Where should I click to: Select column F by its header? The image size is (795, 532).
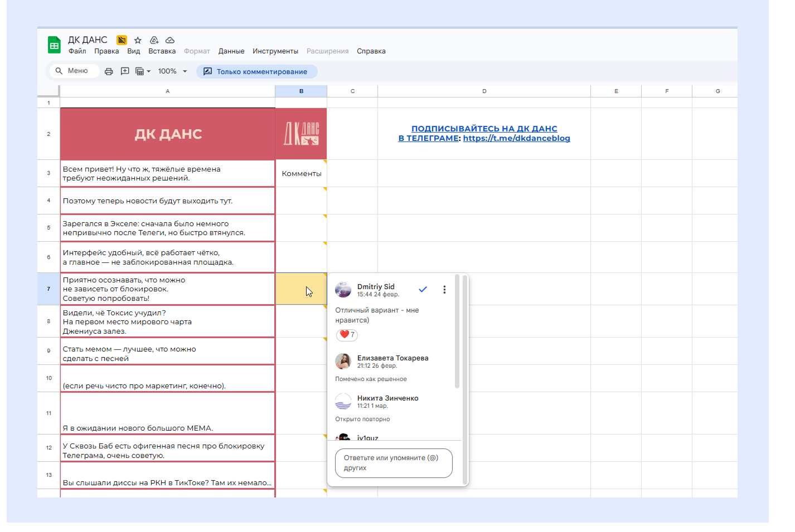tap(667, 91)
